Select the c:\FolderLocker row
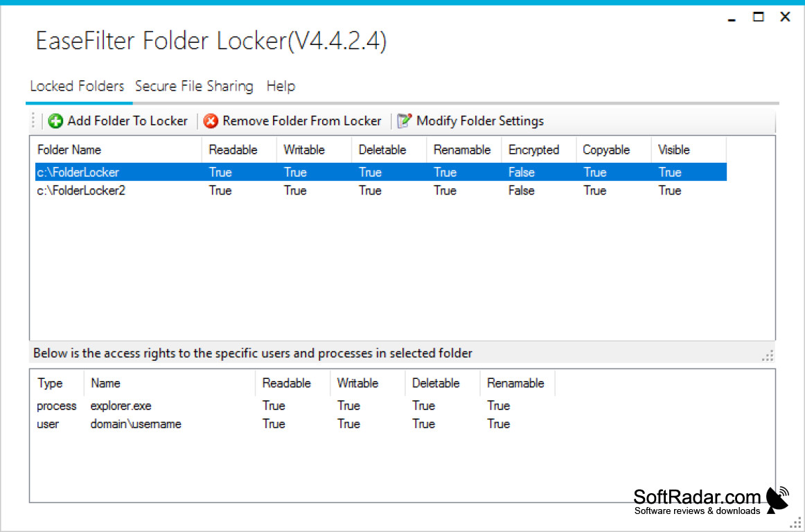This screenshot has height=532, width=805. [x=381, y=172]
